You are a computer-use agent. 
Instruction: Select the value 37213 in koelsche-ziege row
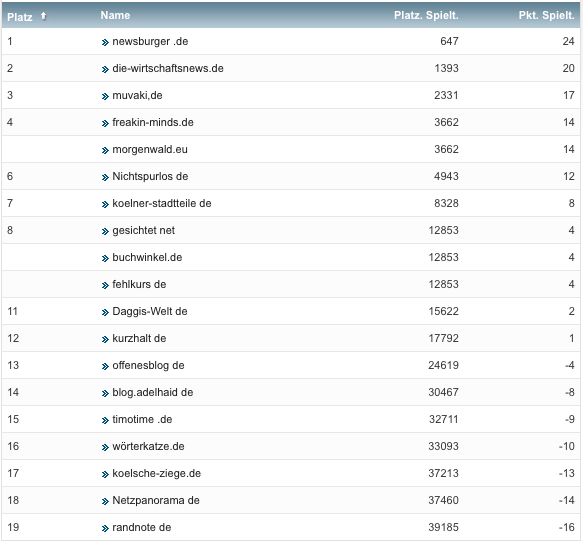tap(443, 473)
